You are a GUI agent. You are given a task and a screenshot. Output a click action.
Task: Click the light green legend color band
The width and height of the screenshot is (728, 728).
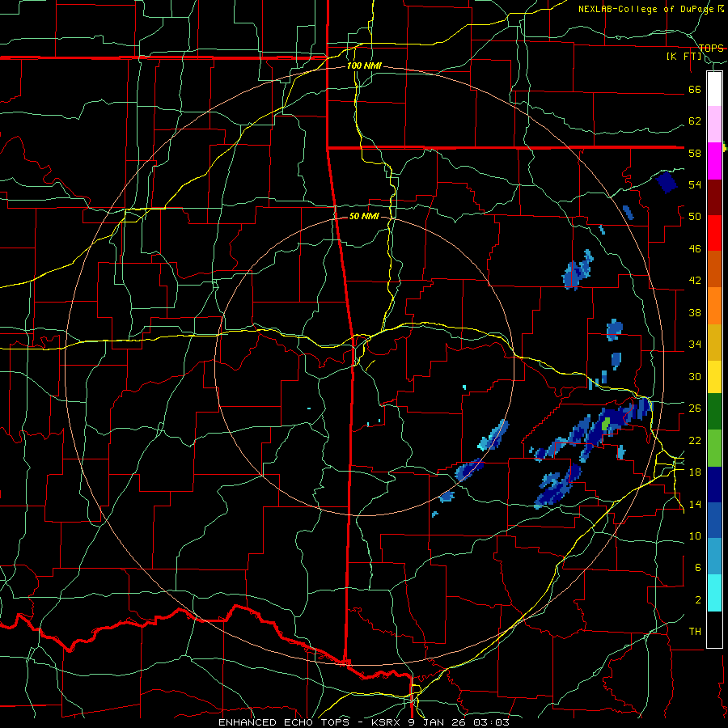714,448
